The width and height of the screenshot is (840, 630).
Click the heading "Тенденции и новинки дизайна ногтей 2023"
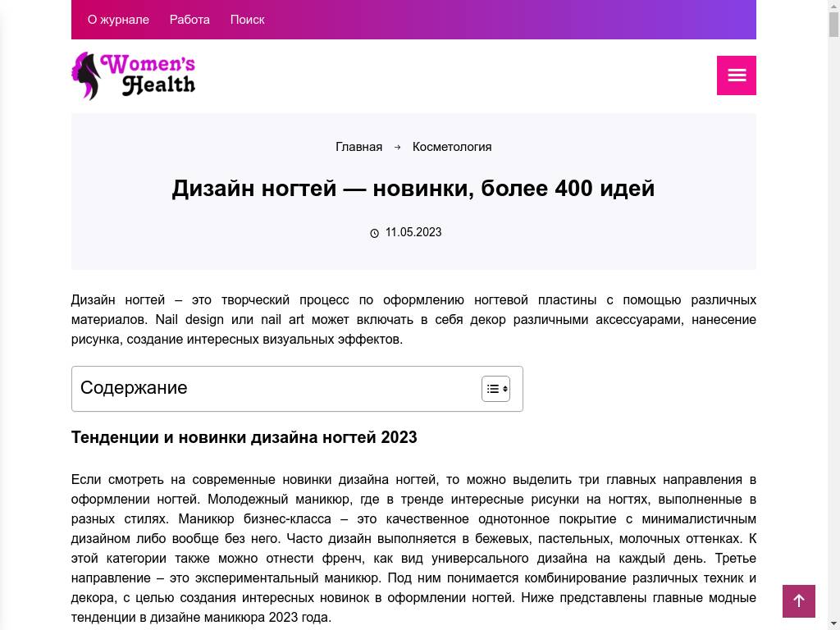tap(244, 437)
